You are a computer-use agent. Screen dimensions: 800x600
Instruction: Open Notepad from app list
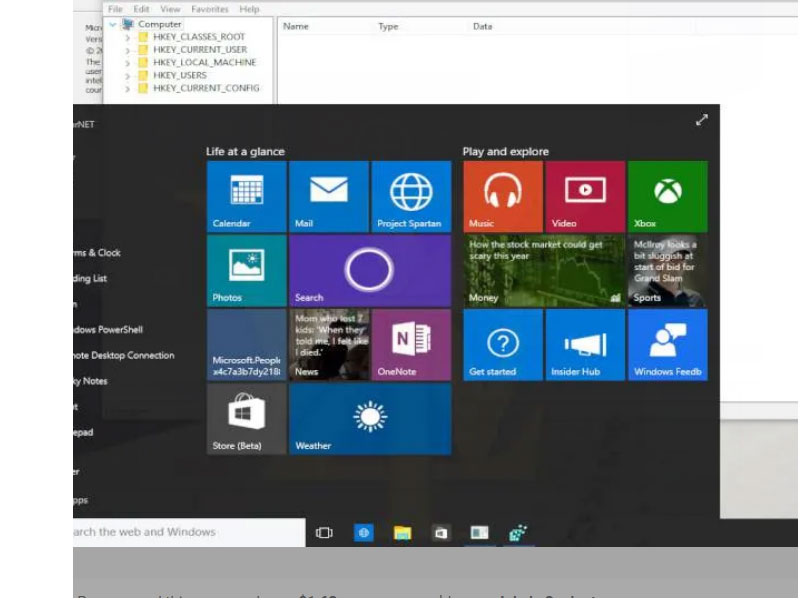(84, 432)
